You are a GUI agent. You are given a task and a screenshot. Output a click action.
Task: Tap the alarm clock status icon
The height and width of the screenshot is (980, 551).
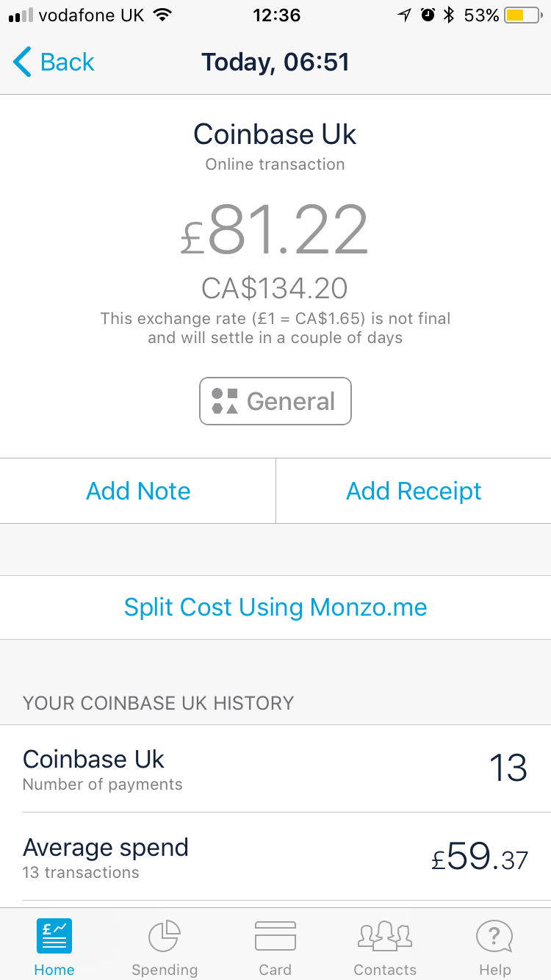tap(428, 15)
